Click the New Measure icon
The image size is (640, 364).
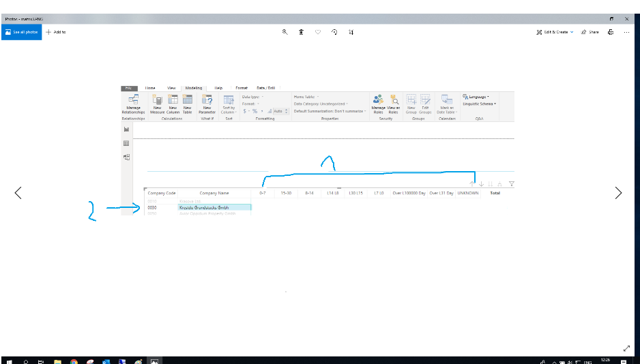coord(157,104)
